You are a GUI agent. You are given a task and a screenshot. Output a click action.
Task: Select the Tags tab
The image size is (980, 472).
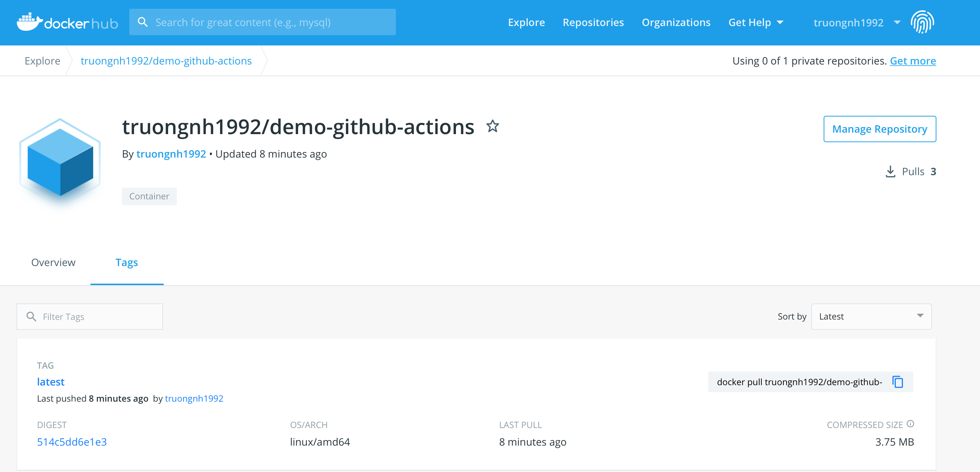(x=127, y=262)
